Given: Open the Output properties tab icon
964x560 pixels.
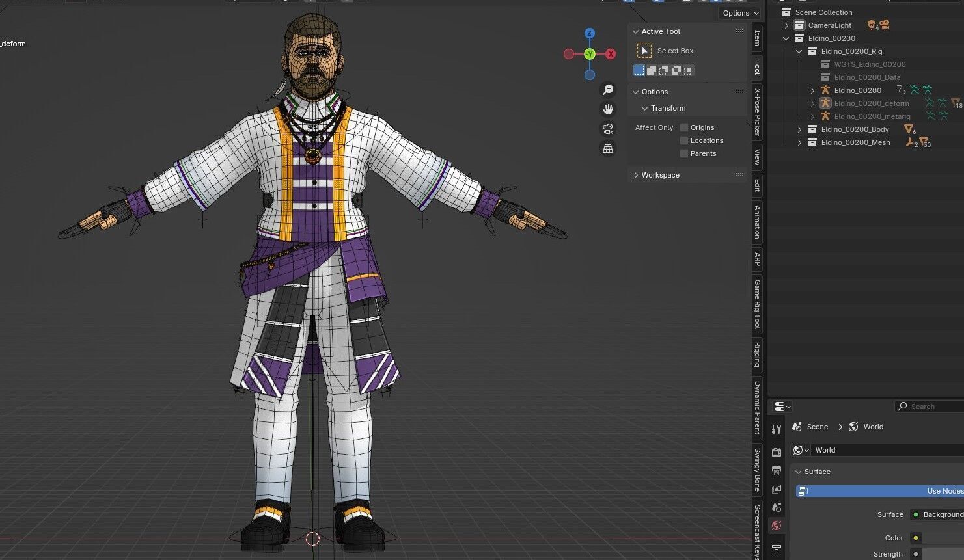Looking at the screenshot, I should click(776, 470).
